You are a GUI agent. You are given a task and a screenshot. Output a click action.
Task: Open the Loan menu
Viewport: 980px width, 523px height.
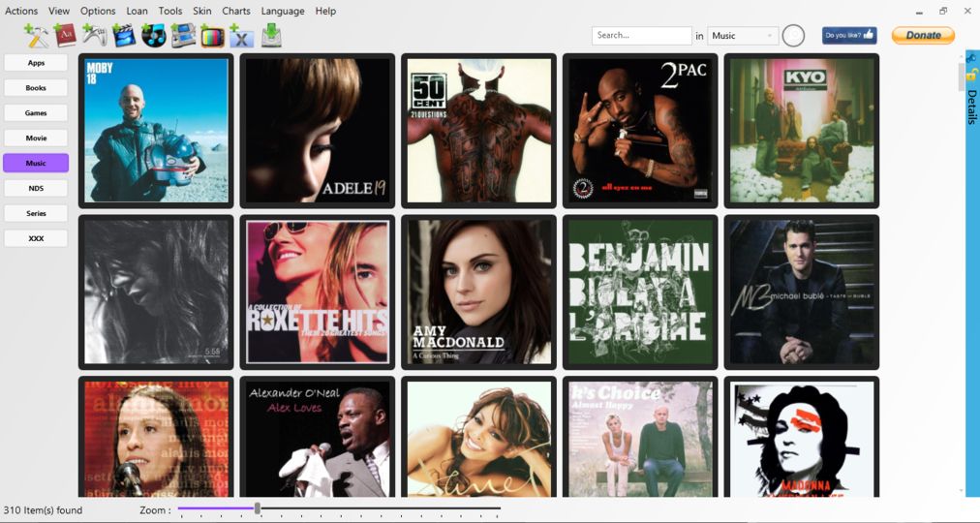click(137, 11)
